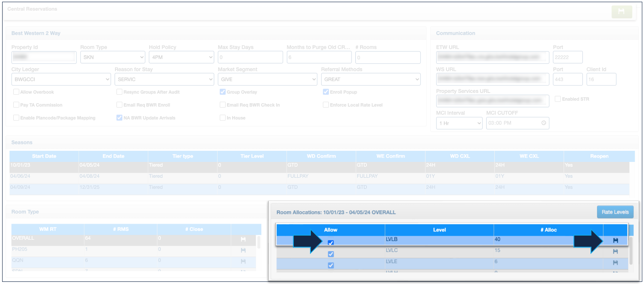Toggle the Group Overlay checkbox
The width and height of the screenshot is (644, 284).
tap(223, 92)
